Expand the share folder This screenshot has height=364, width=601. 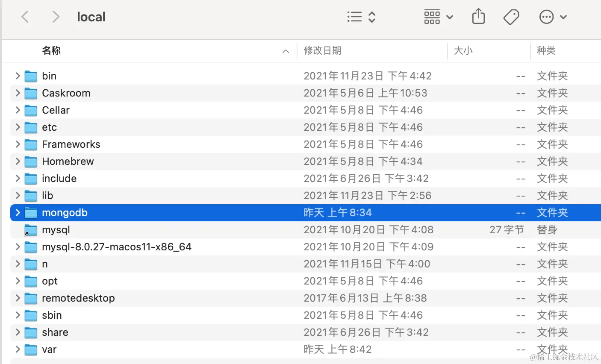(18, 332)
